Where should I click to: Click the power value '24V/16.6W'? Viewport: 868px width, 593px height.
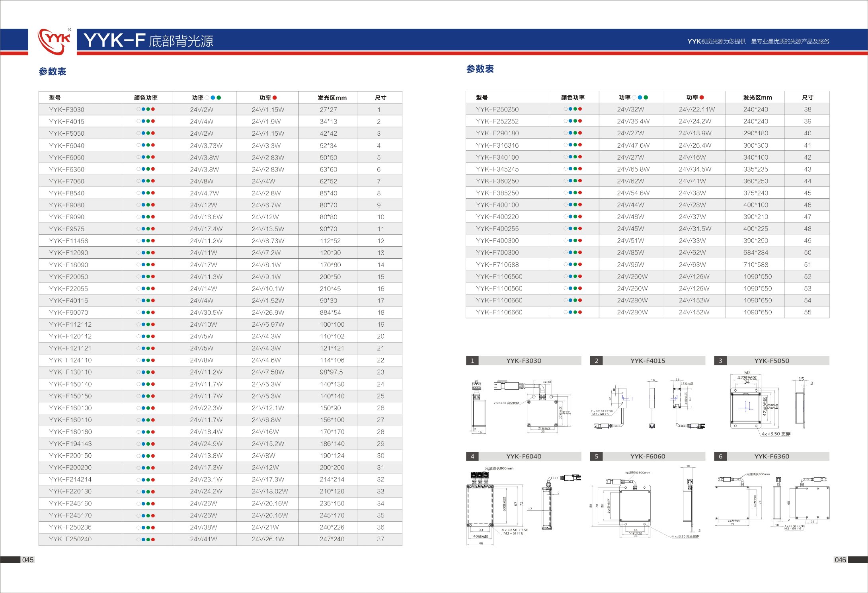pos(206,217)
